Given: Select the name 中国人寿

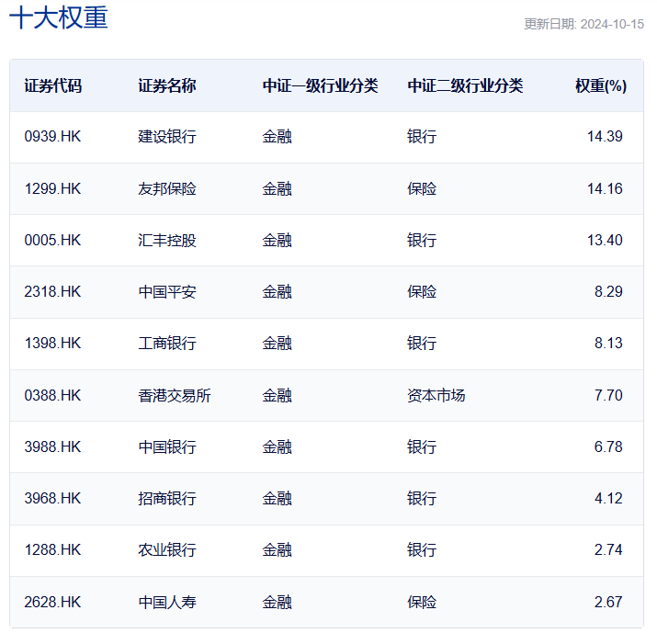Looking at the screenshot, I should 167,603.
